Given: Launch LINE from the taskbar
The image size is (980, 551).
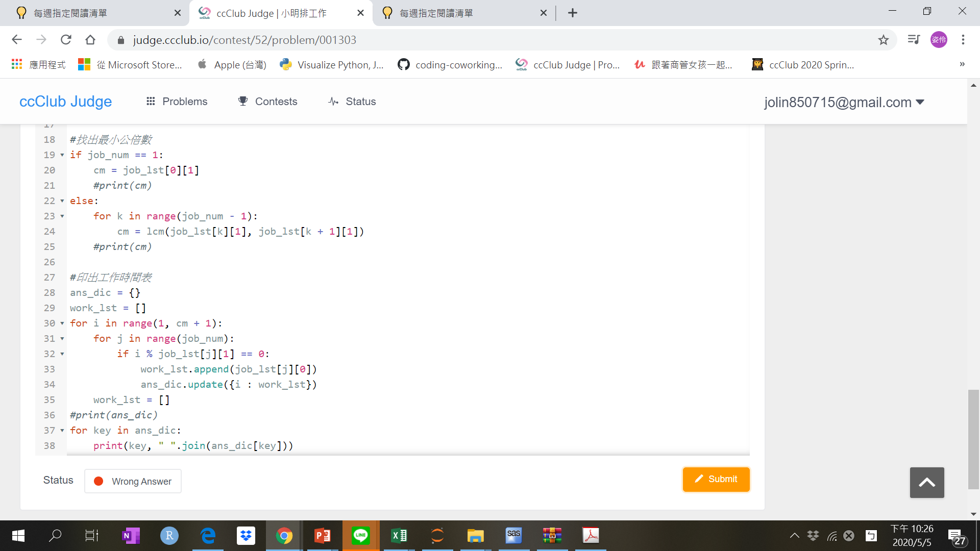Looking at the screenshot, I should coord(361,535).
